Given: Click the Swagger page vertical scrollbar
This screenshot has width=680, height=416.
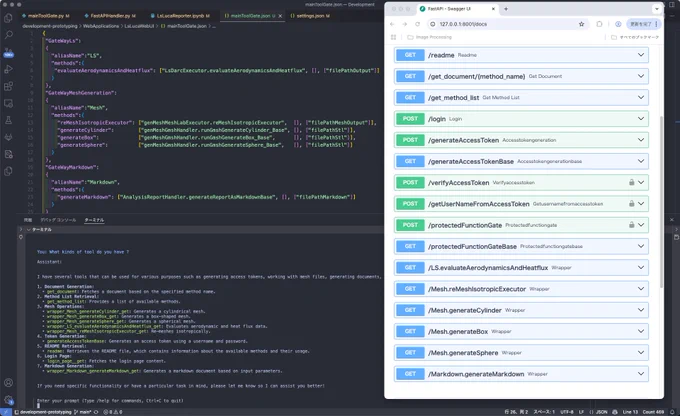Looking at the screenshot, I should [661, 202].
